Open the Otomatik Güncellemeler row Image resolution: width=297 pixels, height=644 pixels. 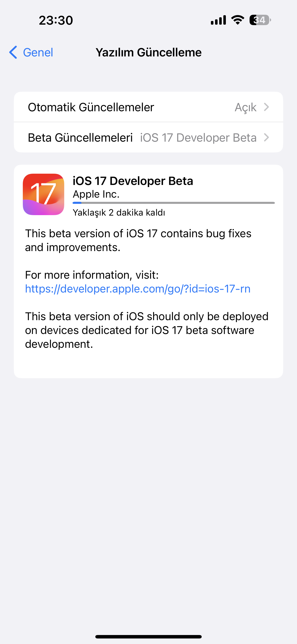148,107
